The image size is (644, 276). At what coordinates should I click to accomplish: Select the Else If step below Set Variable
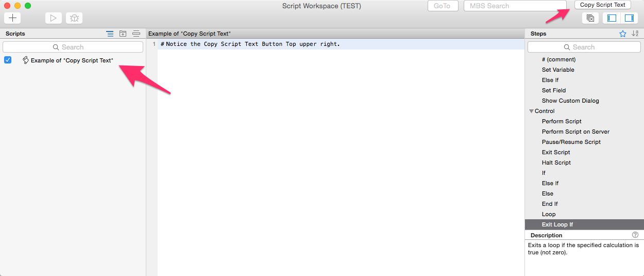coord(550,80)
